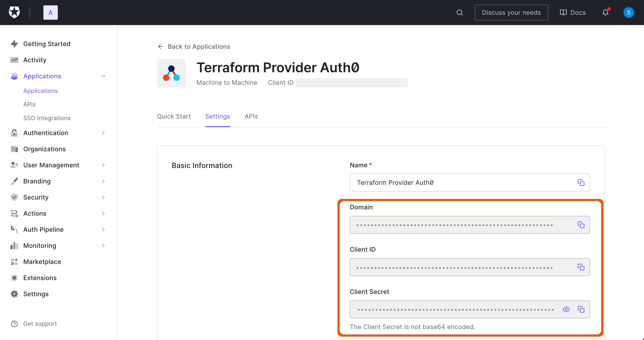Click the application logo thumbnail
Screen dimensions: 644x340
171,73
